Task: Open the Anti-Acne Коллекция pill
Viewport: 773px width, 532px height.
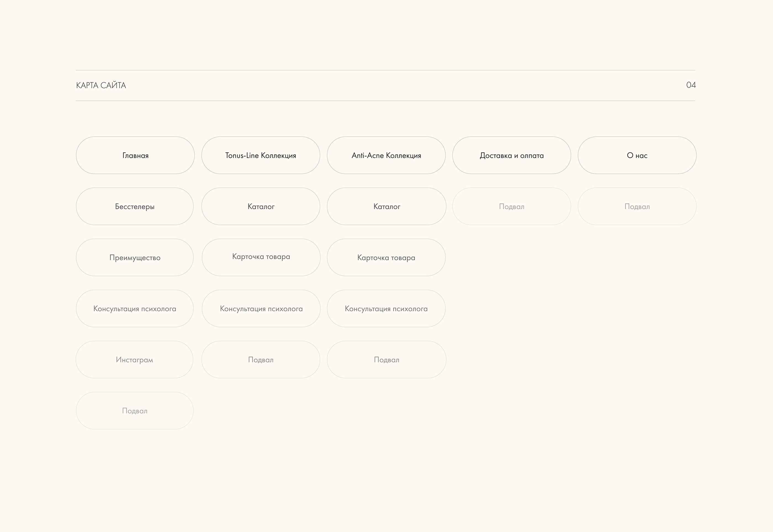Action: pyautogui.click(x=386, y=155)
